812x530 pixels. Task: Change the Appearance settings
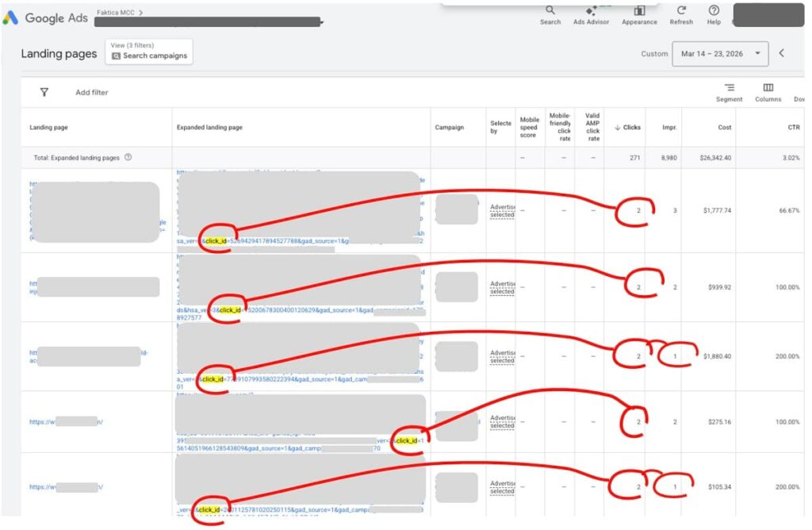[x=639, y=16]
